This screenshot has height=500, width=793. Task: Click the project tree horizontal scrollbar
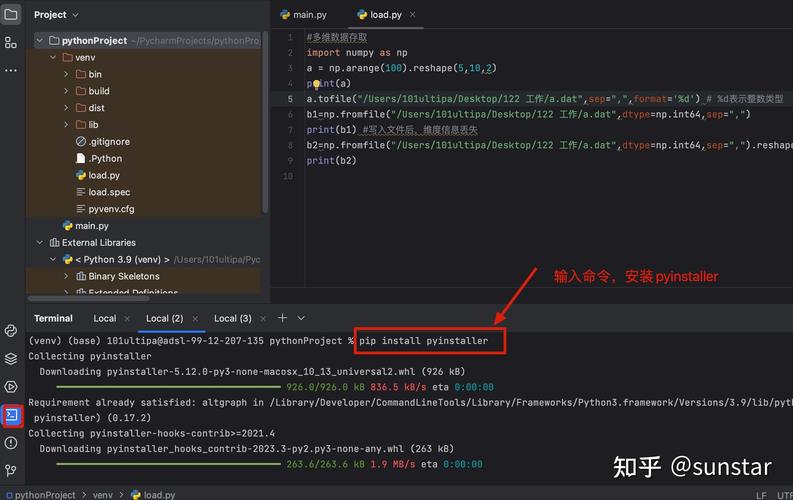[x=89, y=299]
